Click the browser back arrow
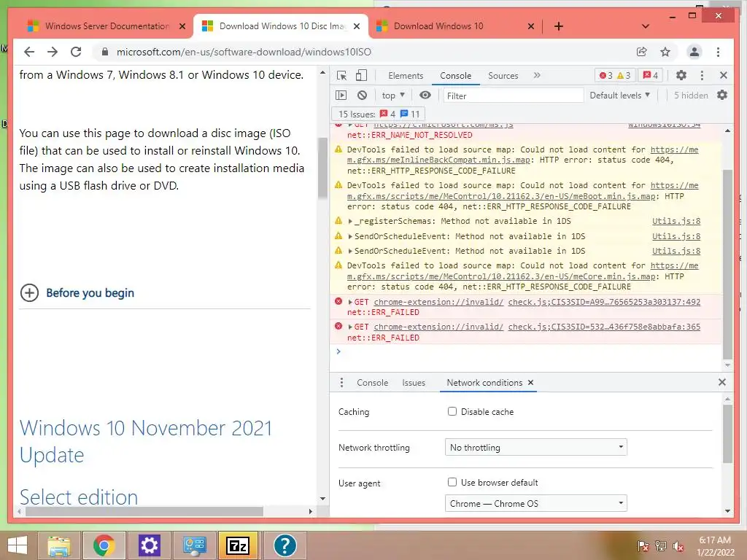The image size is (747, 560). point(29,52)
